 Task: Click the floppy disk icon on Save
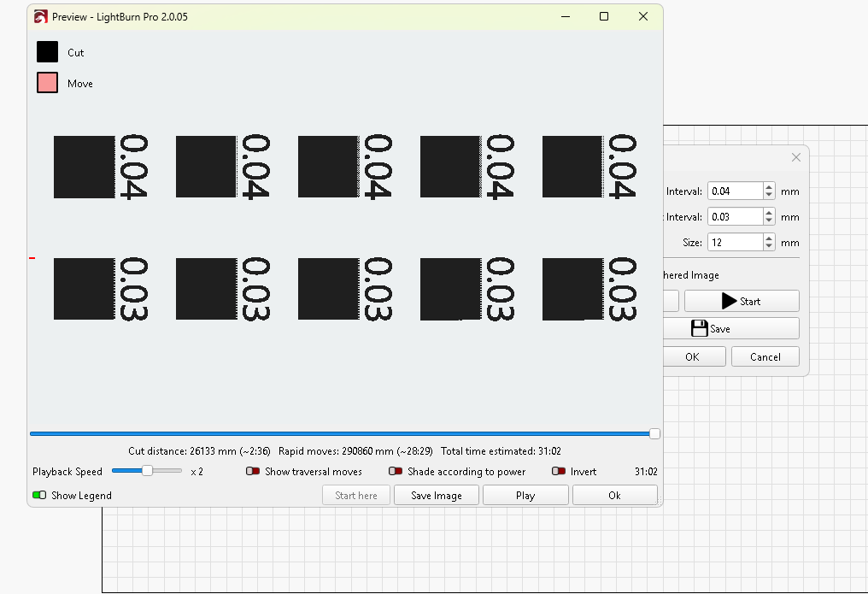coord(701,327)
